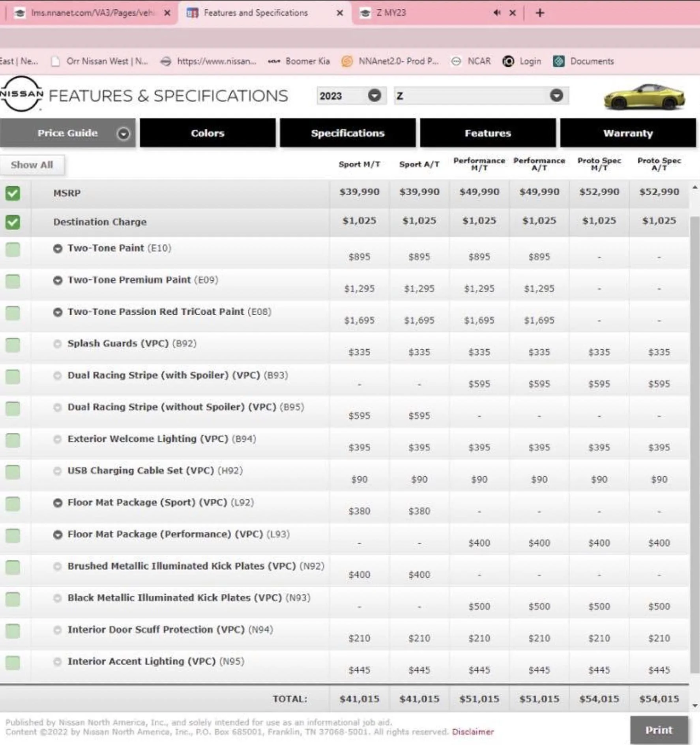Check the Floor Mat Package (Sport) checkbox
700x745 pixels.
[x=13, y=504]
